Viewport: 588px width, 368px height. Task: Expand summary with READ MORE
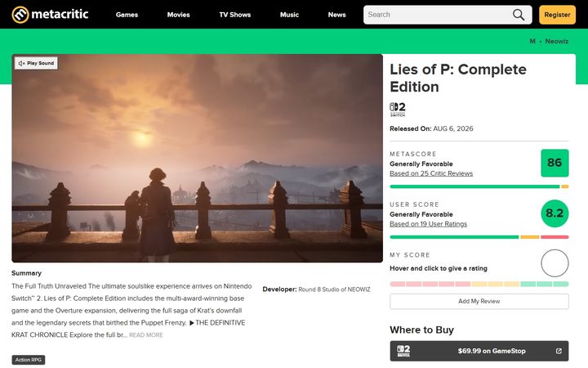(146, 335)
